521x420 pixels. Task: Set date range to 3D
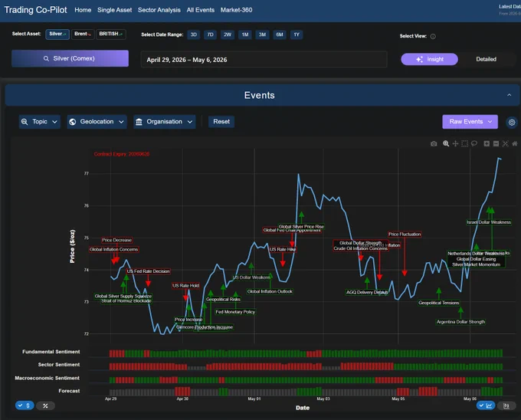point(194,34)
